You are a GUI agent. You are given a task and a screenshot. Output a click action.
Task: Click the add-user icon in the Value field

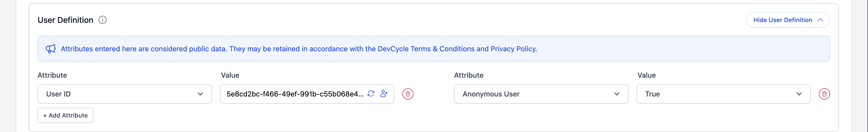click(x=384, y=93)
